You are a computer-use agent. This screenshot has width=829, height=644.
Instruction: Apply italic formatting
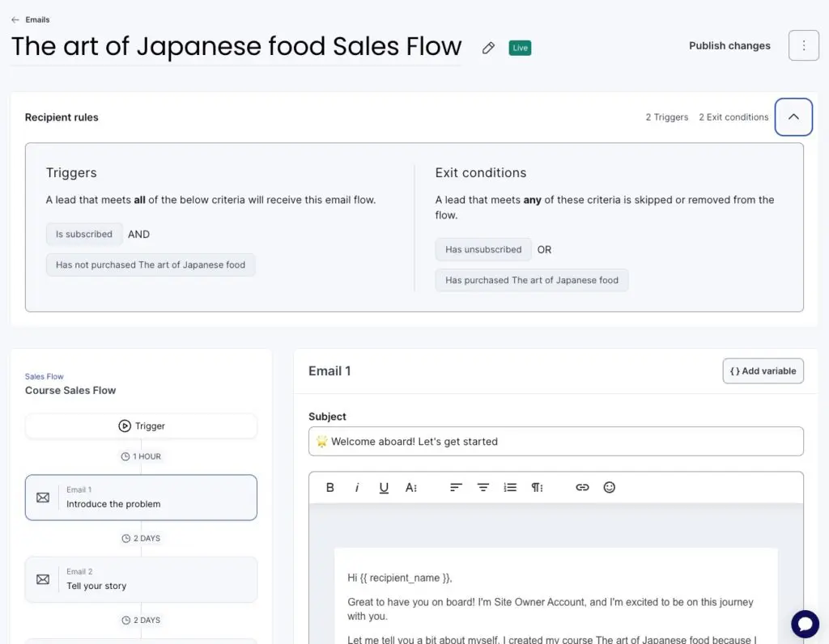[x=357, y=487]
